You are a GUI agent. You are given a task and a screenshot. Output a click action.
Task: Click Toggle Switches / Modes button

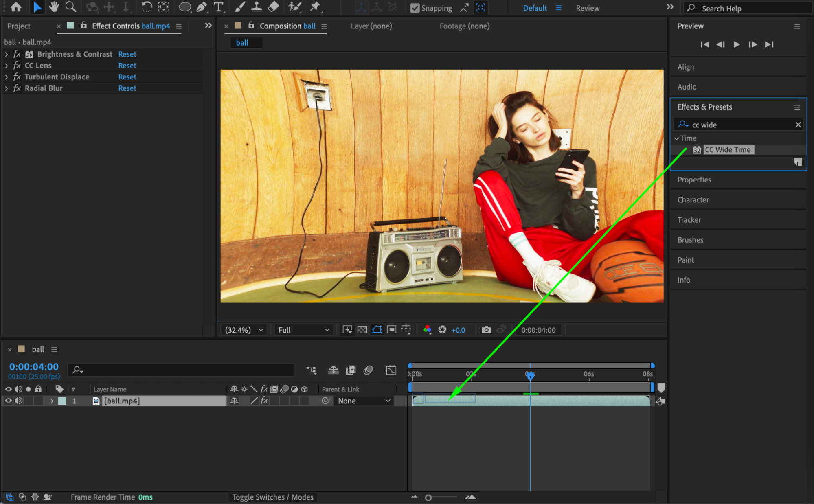pyautogui.click(x=272, y=497)
